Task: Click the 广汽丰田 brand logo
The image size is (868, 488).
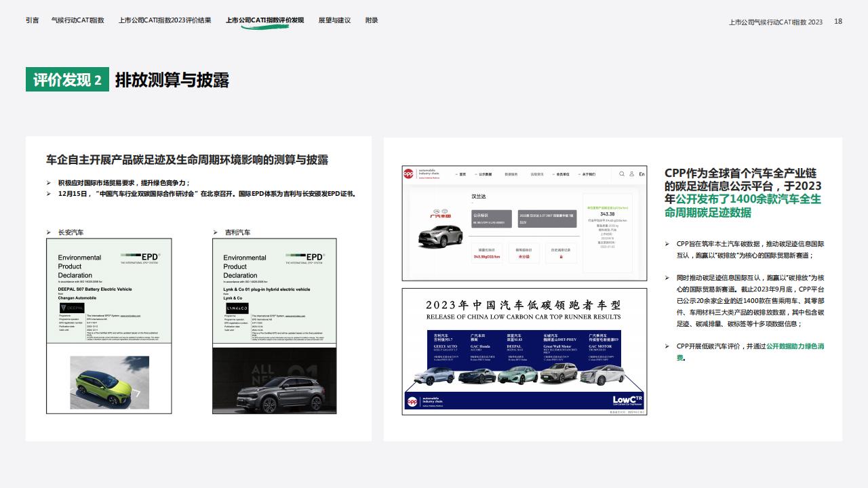Action: [440, 213]
